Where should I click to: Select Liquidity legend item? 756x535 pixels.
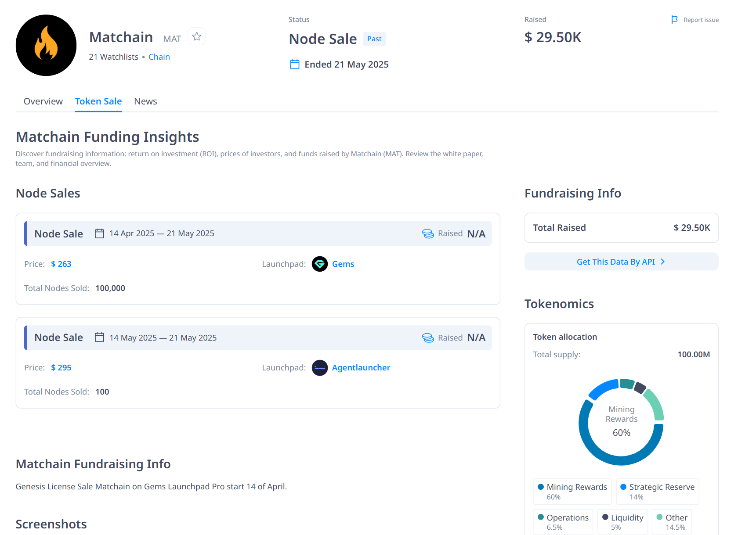pyautogui.click(x=622, y=522)
